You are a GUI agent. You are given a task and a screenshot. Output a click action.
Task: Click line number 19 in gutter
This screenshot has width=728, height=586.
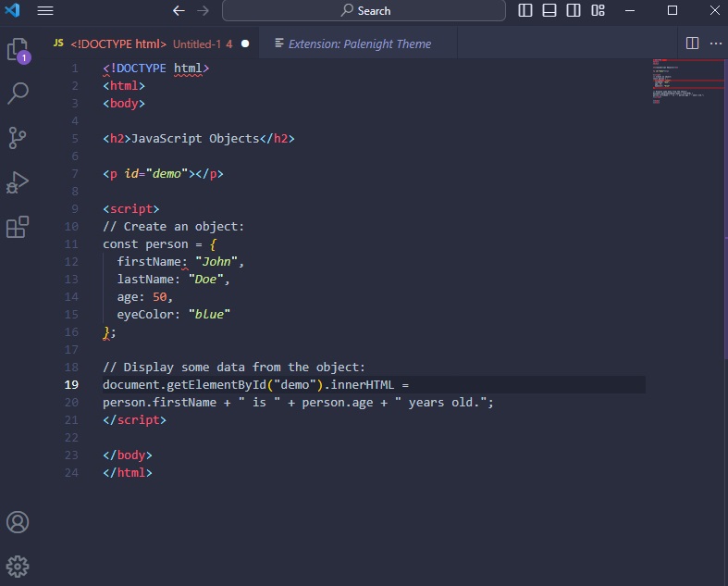pyautogui.click(x=71, y=385)
